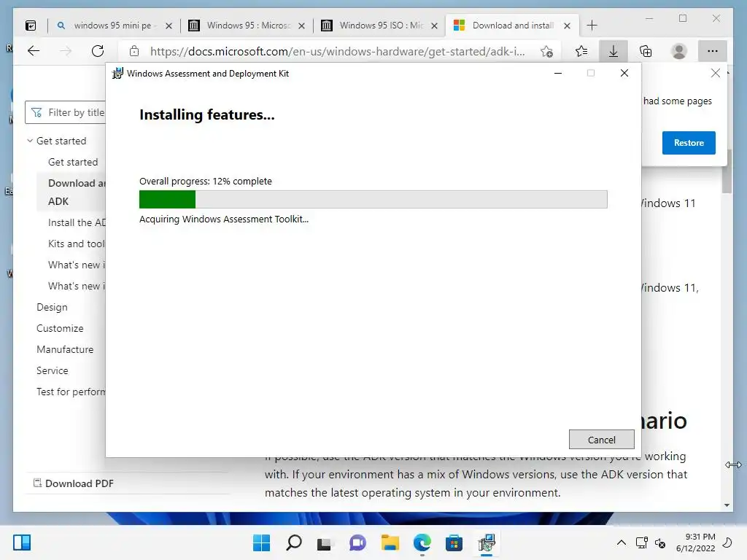Open the Windows Start menu

coord(261,542)
